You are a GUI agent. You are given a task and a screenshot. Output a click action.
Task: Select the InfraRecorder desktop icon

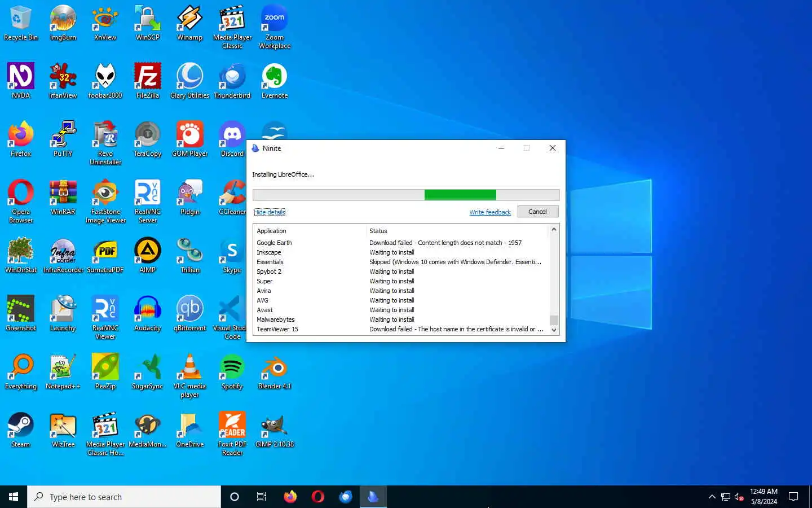click(63, 256)
